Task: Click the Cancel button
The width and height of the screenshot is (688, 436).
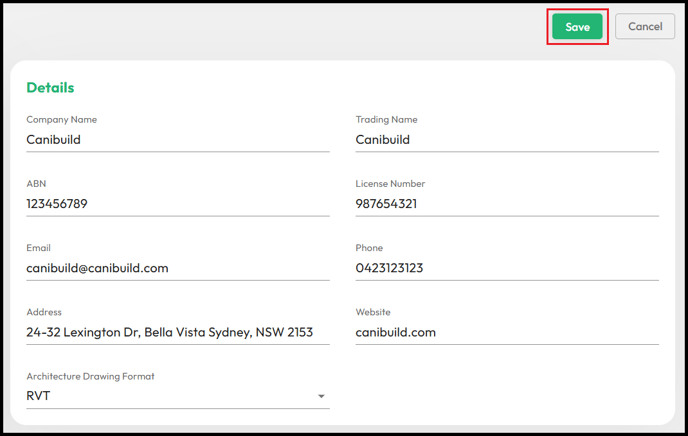Action: (645, 26)
